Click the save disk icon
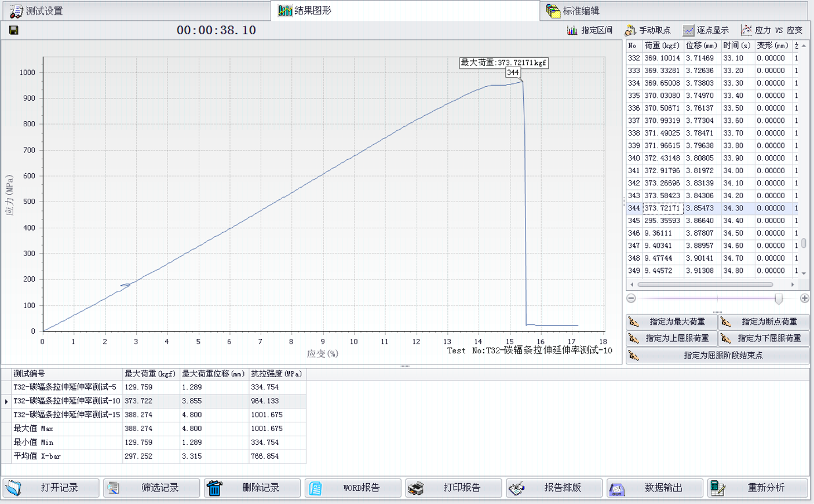This screenshot has height=504, width=814. point(14,30)
